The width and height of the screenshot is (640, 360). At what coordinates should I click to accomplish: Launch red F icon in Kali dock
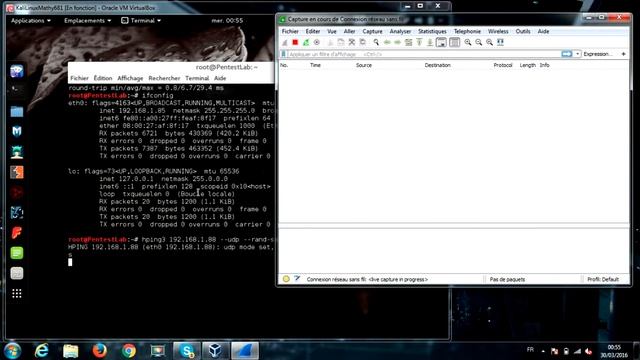17,233
